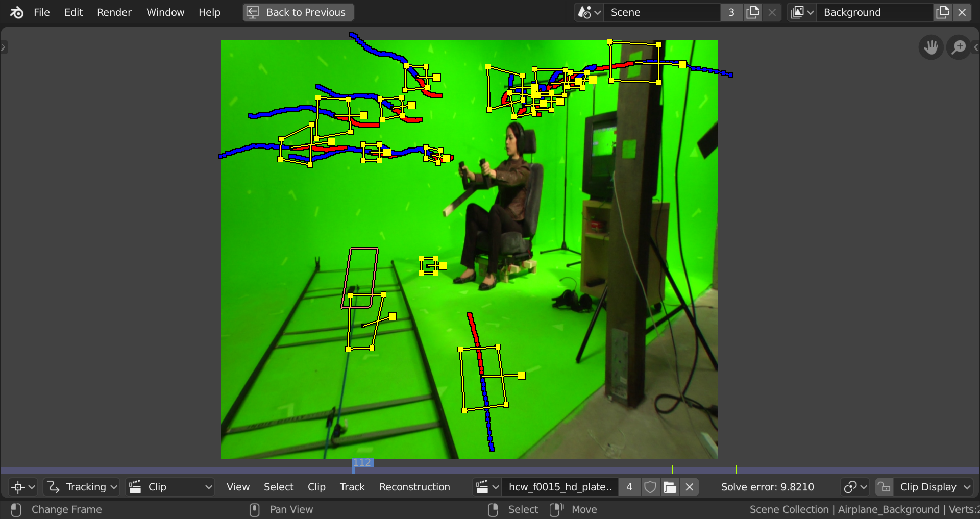
Task: Open the Clip Display dropdown
Action: point(934,487)
